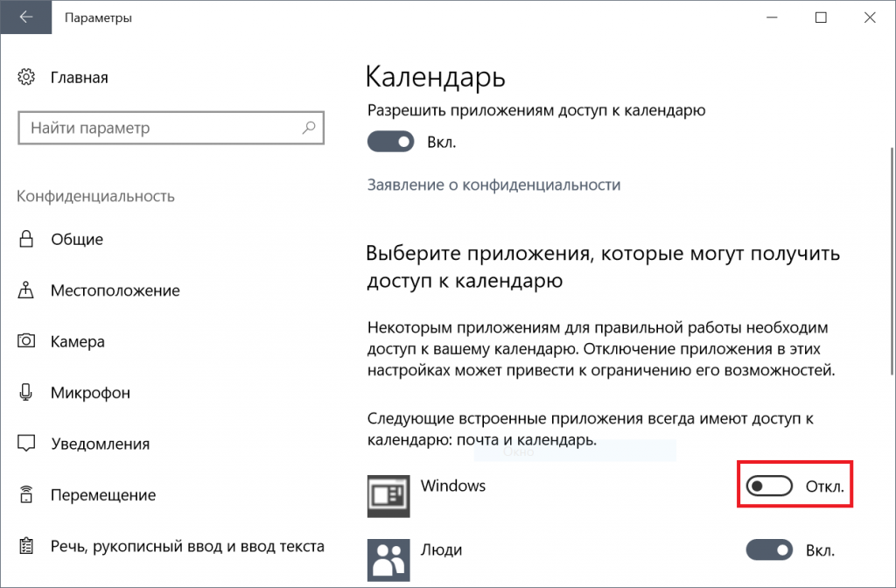Click the Конфиденциальность section label
This screenshot has height=588, width=896.
(x=95, y=196)
